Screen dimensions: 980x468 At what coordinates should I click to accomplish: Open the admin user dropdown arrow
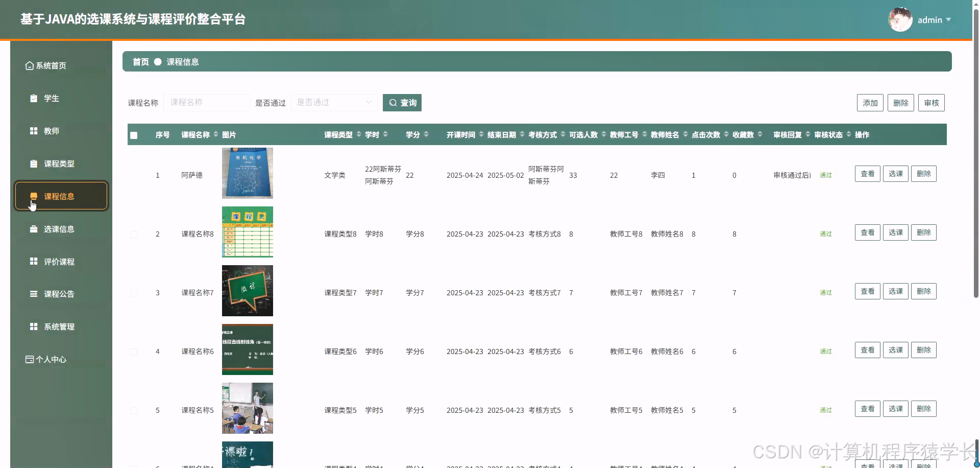(x=948, y=20)
